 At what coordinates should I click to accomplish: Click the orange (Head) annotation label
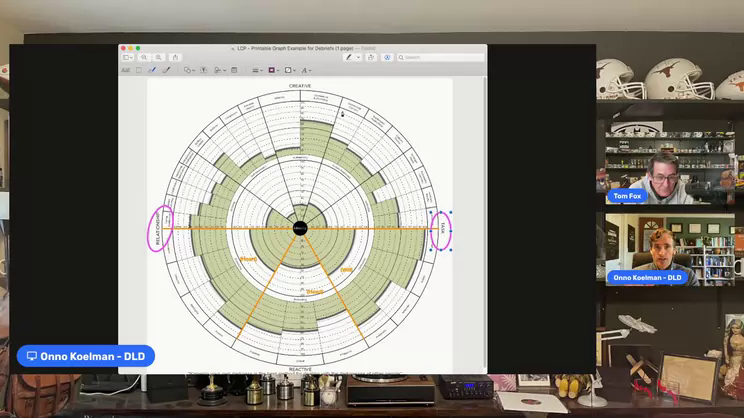[x=314, y=292]
